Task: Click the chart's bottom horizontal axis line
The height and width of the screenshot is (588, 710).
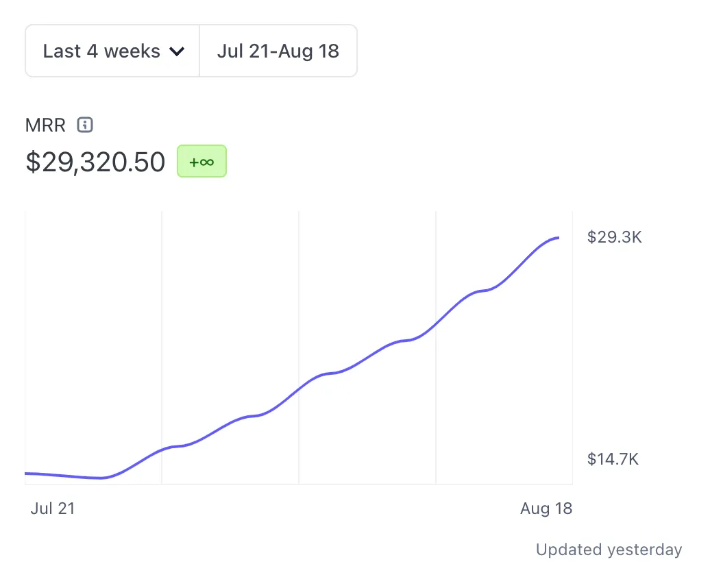Action: (299, 484)
